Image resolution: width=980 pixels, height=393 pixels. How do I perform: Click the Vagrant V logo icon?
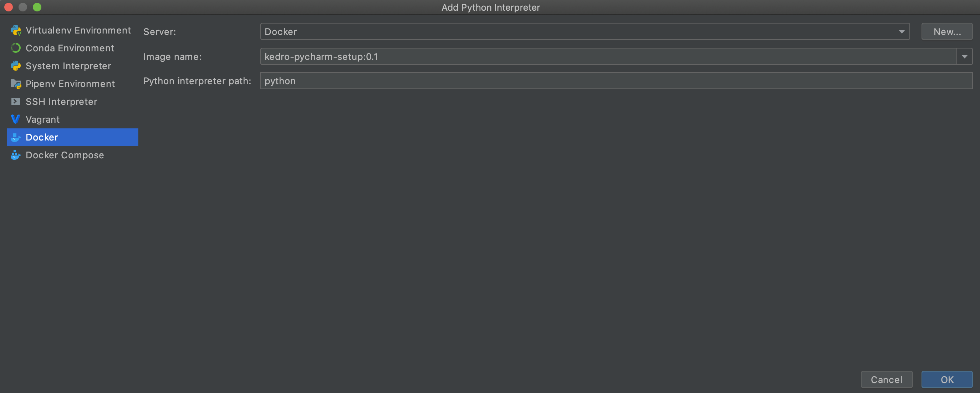pos(16,119)
